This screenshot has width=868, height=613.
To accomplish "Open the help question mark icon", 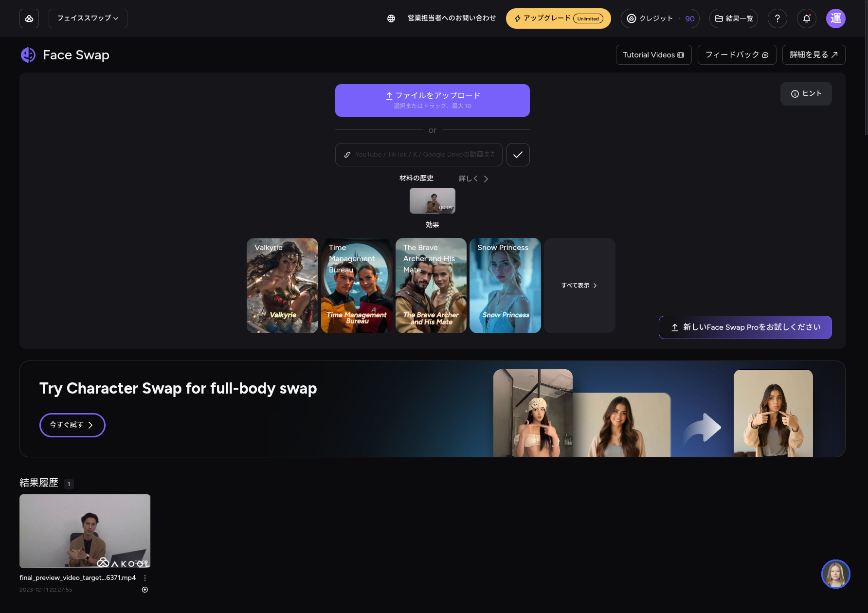I will 777,18.
